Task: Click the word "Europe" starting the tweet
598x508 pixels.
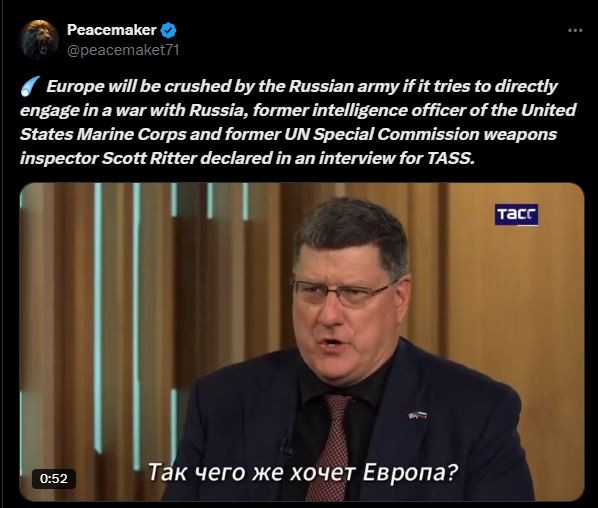Action: pos(75,87)
